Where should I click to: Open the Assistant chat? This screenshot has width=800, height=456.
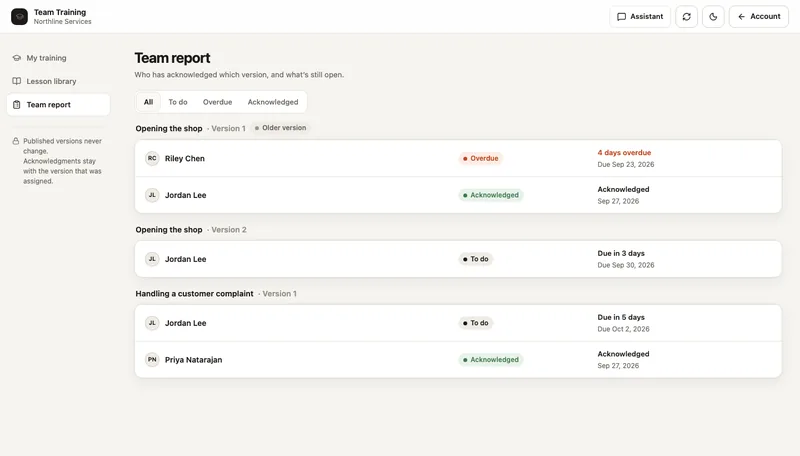[640, 16]
